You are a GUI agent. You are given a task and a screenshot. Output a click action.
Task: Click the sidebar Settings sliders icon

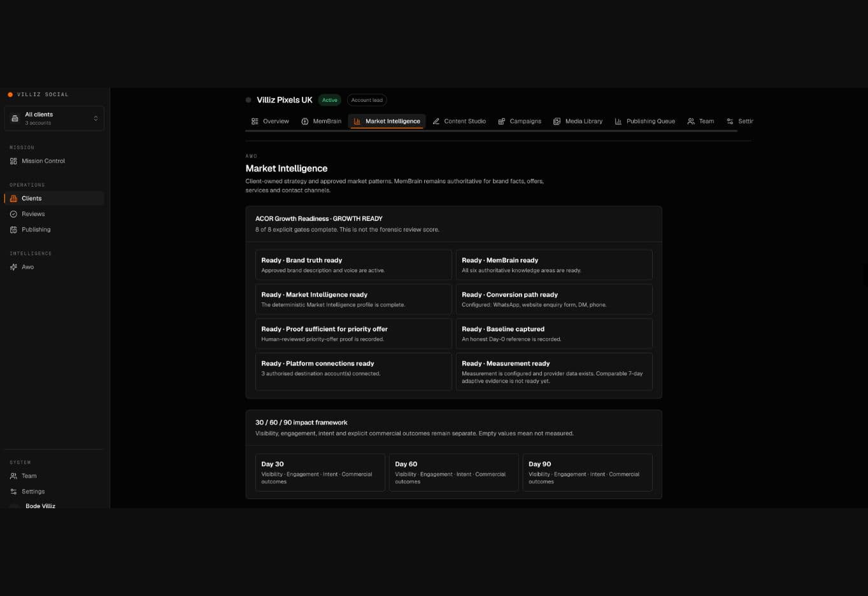(x=13, y=492)
